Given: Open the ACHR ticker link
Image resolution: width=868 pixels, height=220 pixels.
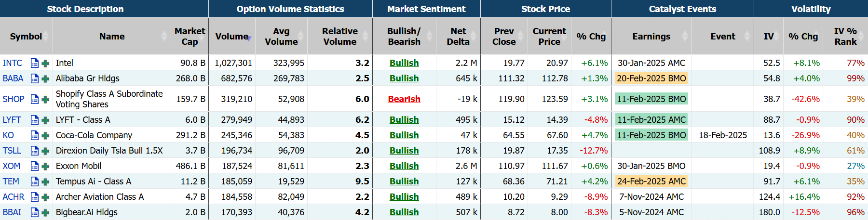Looking at the screenshot, I should pyautogui.click(x=14, y=197).
